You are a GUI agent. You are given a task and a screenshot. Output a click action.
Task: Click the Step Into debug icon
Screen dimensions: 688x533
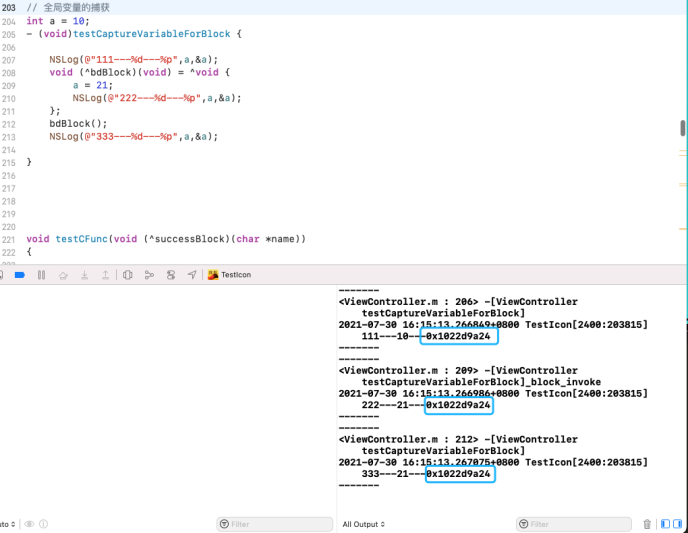click(x=85, y=275)
